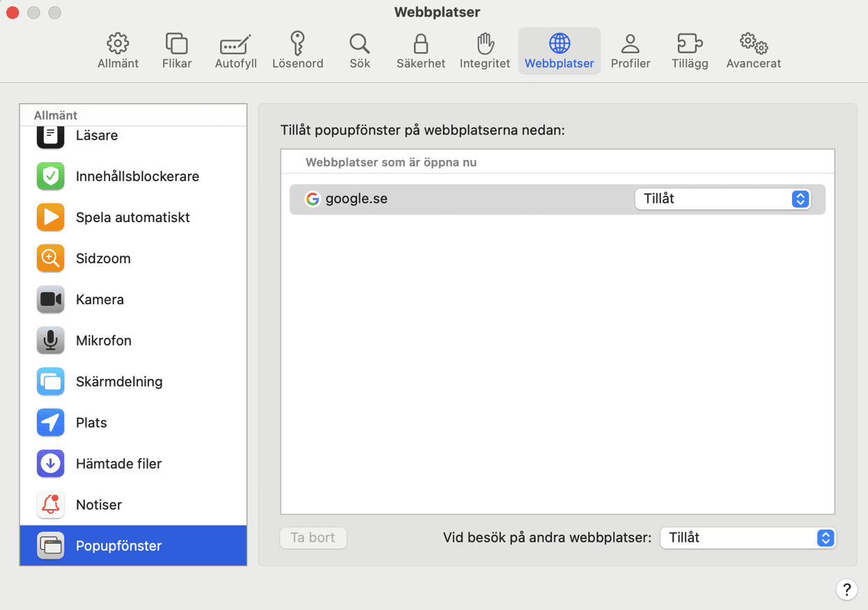
Task: Open the Sök magnifier icon
Action: 359,43
